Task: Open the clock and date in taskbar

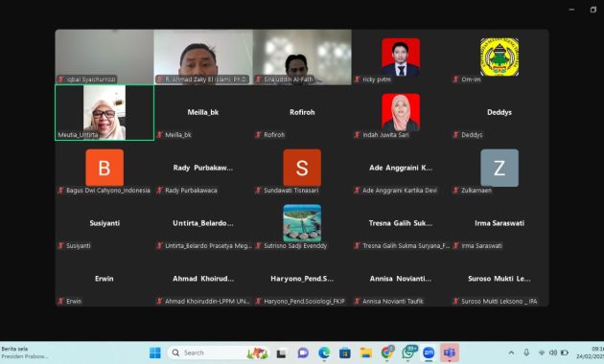Action: [x=591, y=353]
